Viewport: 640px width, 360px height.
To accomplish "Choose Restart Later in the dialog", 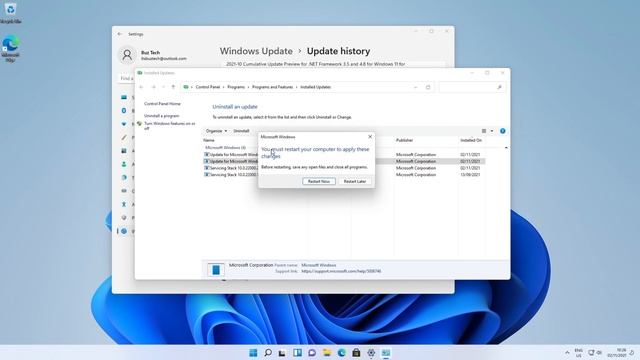I will [x=355, y=181].
